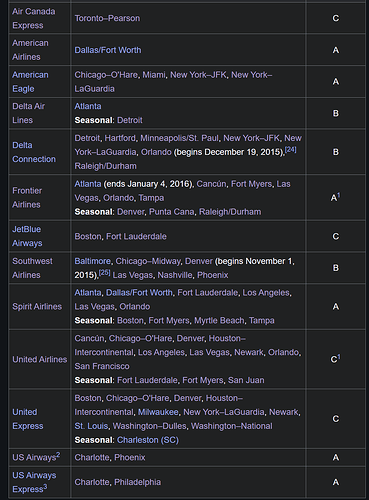Follow Dallas/Fort Worth in Spirit Airlines row
Viewport: 369px width, 500px height.
tap(139, 293)
